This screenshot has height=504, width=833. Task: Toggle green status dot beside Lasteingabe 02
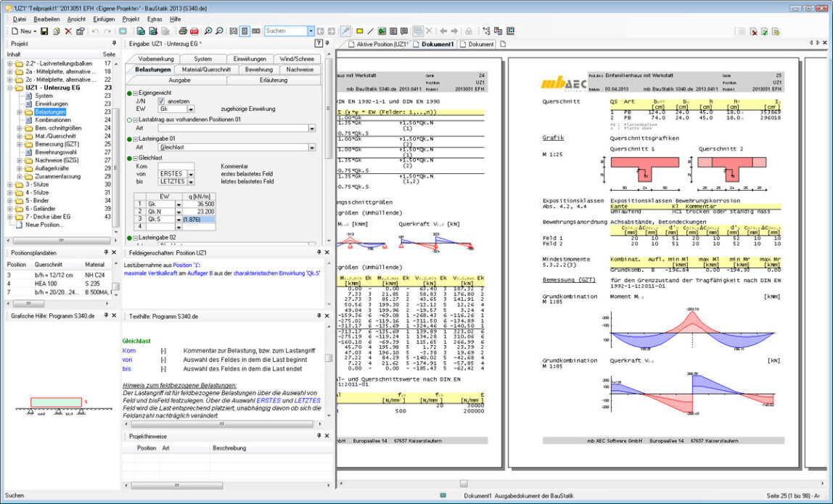point(129,237)
